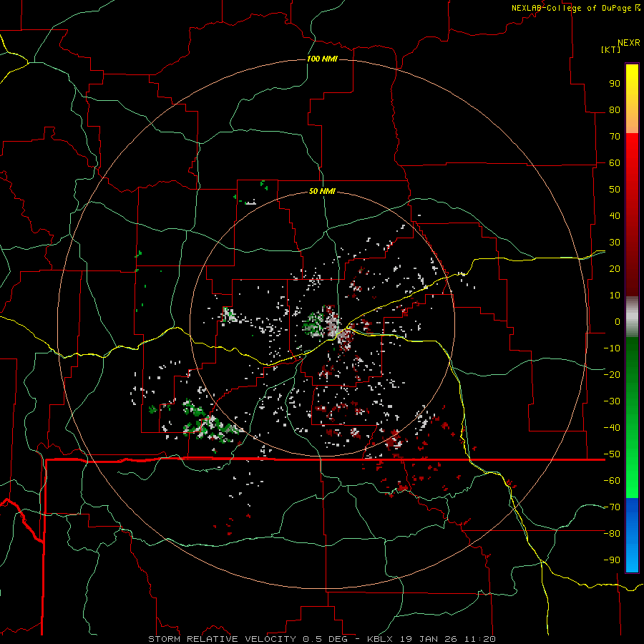644x644 pixels.
Task: Select the 70 value on the velocity scale
Action: pos(615,137)
